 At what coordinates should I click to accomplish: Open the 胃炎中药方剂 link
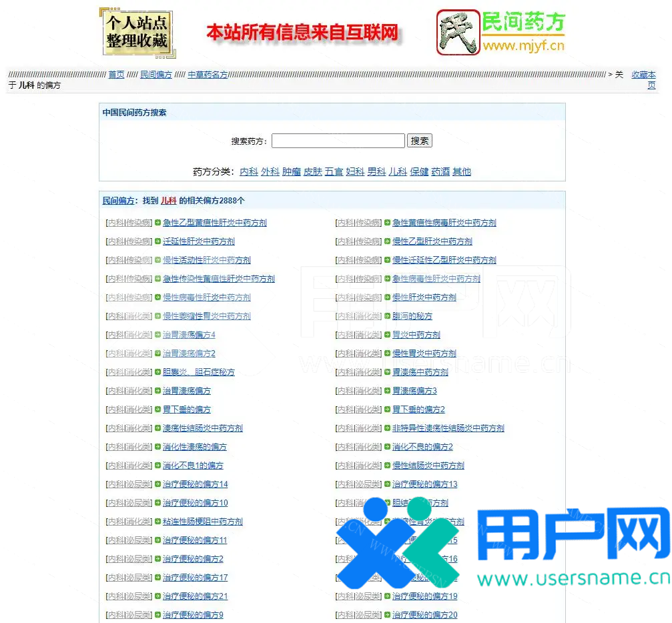tap(416, 335)
